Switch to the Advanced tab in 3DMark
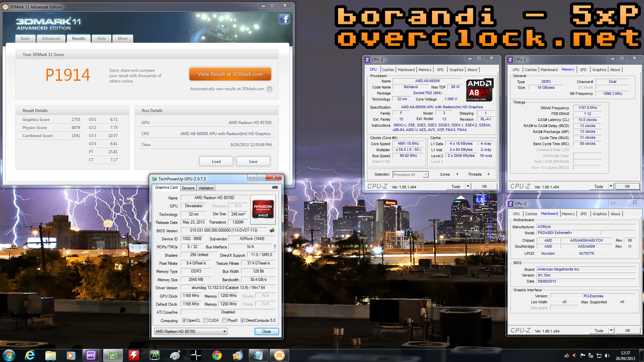Screen dimensions: 644x362 [x=51, y=39]
